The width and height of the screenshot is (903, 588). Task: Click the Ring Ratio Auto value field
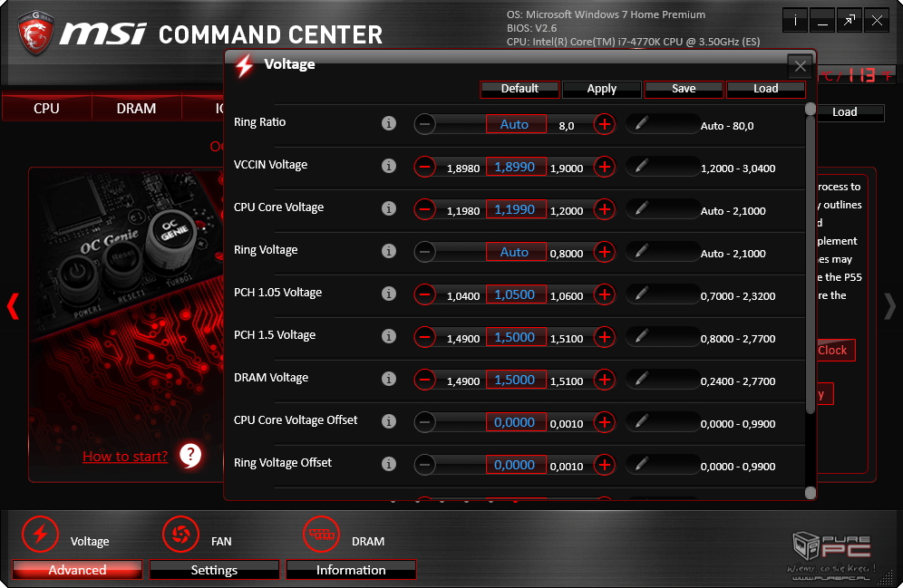click(x=516, y=124)
